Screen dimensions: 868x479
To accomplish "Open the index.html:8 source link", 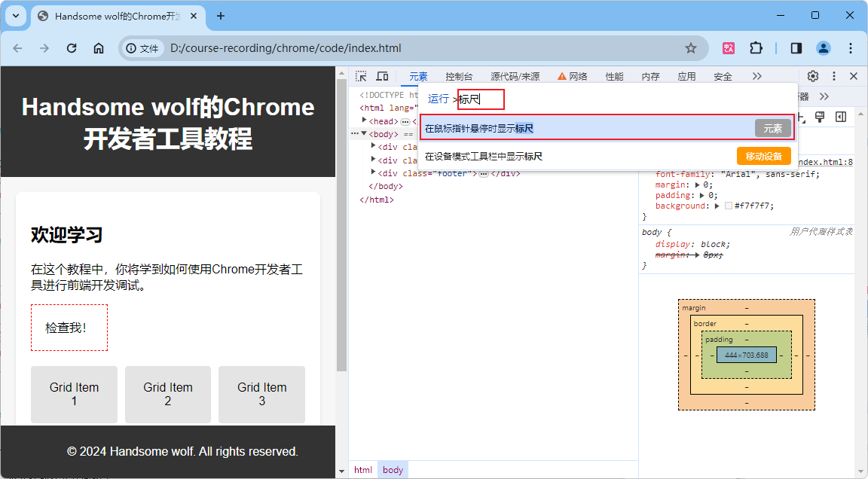I will (825, 162).
